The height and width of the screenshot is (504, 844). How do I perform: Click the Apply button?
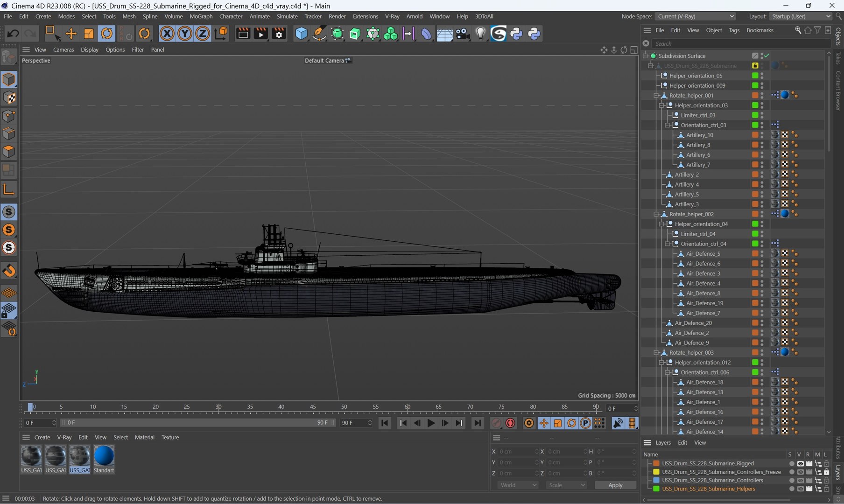615,485
